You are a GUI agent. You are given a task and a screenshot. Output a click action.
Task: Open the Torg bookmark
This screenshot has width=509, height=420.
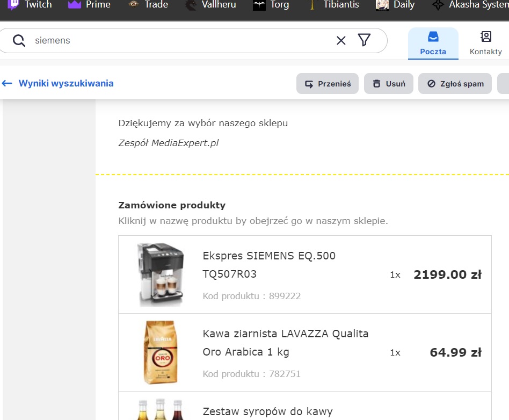[271, 5]
